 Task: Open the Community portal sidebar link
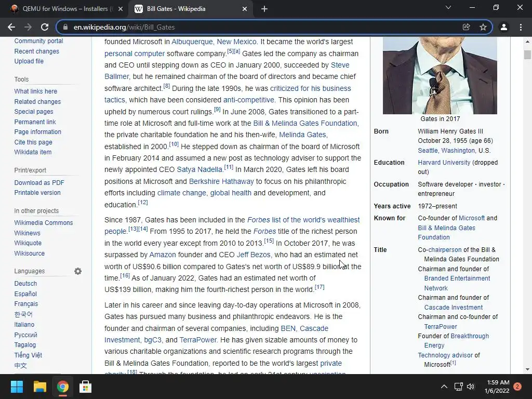pos(38,41)
